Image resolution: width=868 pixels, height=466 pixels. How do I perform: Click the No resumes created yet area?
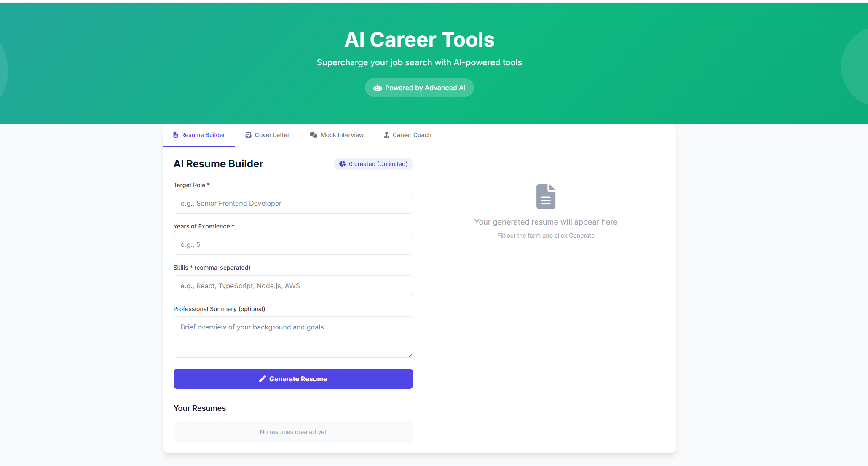[293, 432]
